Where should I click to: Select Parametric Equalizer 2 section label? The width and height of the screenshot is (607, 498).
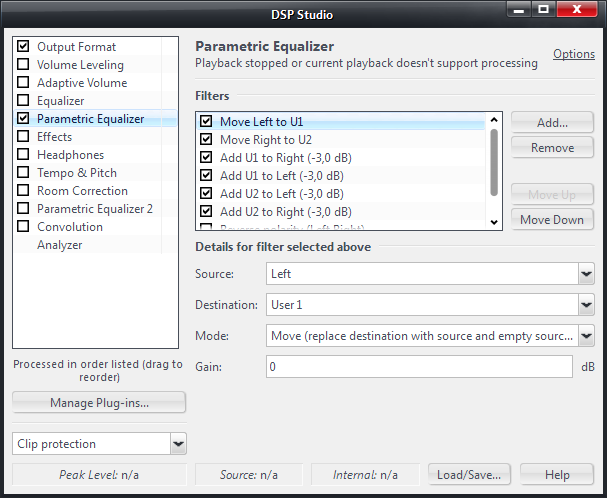[x=95, y=209]
